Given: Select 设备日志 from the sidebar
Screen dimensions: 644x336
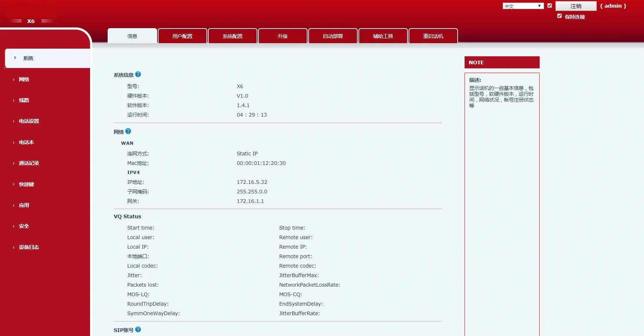Looking at the screenshot, I should point(28,247).
